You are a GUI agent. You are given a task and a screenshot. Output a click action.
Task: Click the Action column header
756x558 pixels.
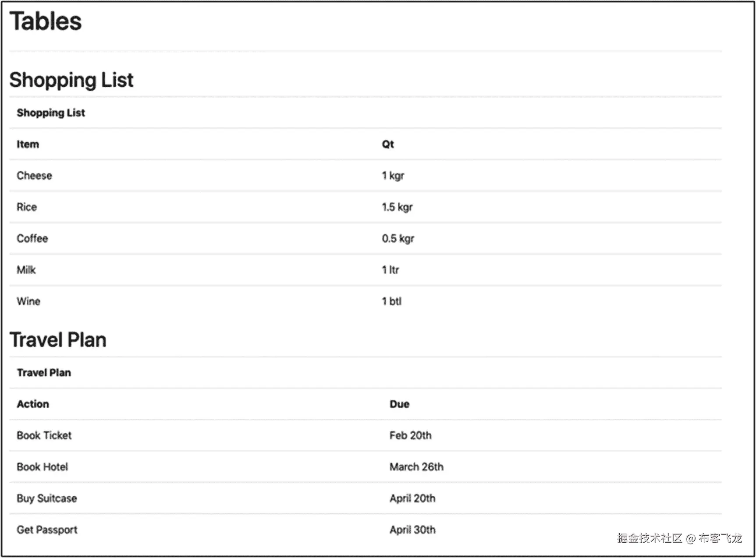33,404
